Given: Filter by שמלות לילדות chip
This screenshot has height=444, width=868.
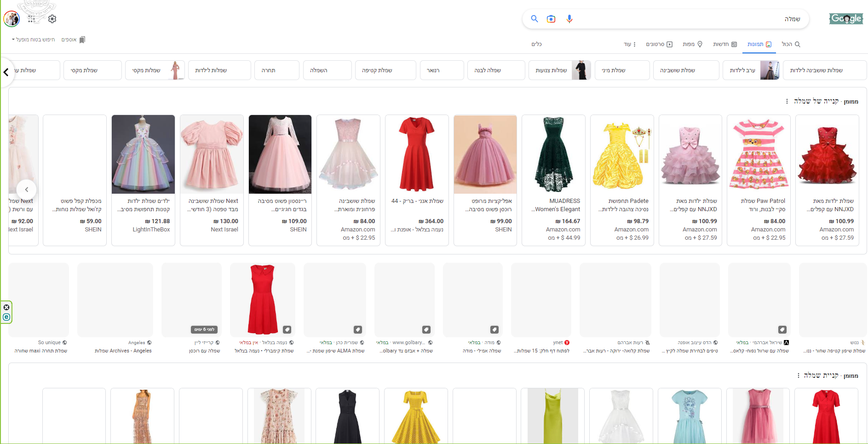Looking at the screenshot, I should (x=219, y=70).
